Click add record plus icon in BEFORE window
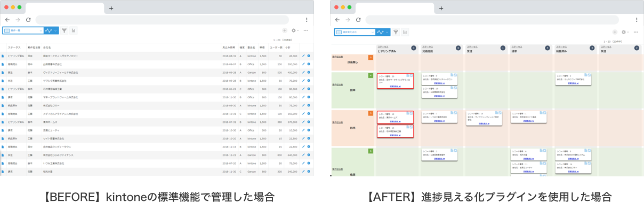644x202 pixels. (x=285, y=31)
